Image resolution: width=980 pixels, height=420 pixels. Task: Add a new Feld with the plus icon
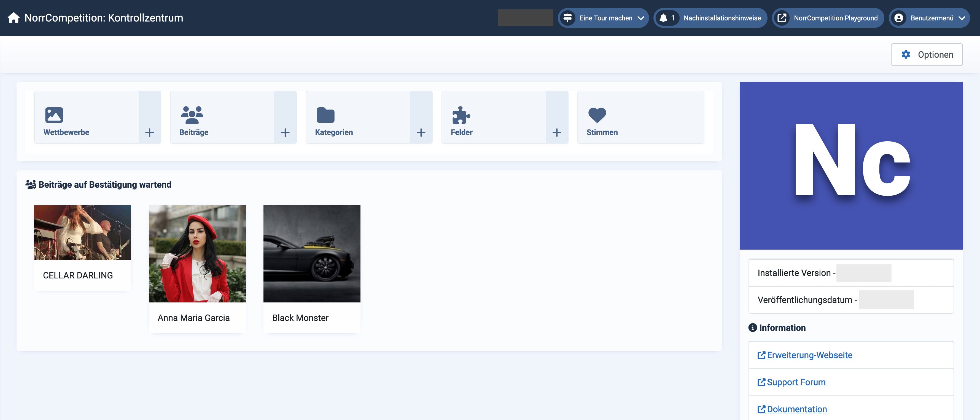pyautogui.click(x=557, y=132)
